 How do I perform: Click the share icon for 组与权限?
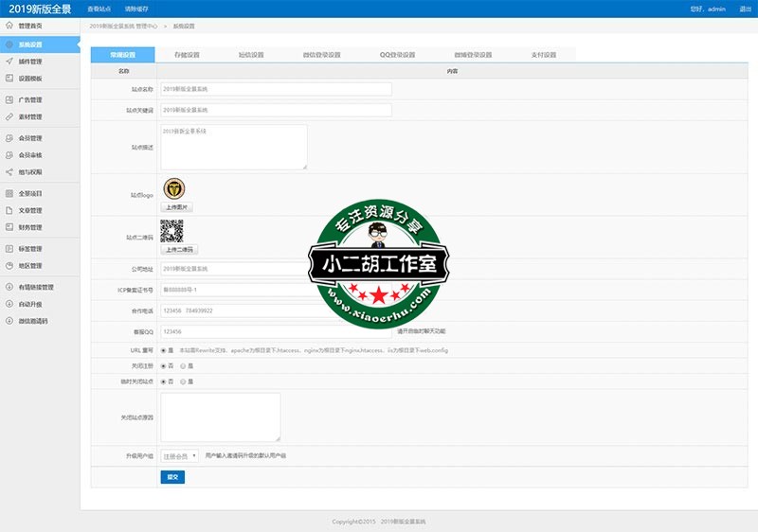(9, 172)
